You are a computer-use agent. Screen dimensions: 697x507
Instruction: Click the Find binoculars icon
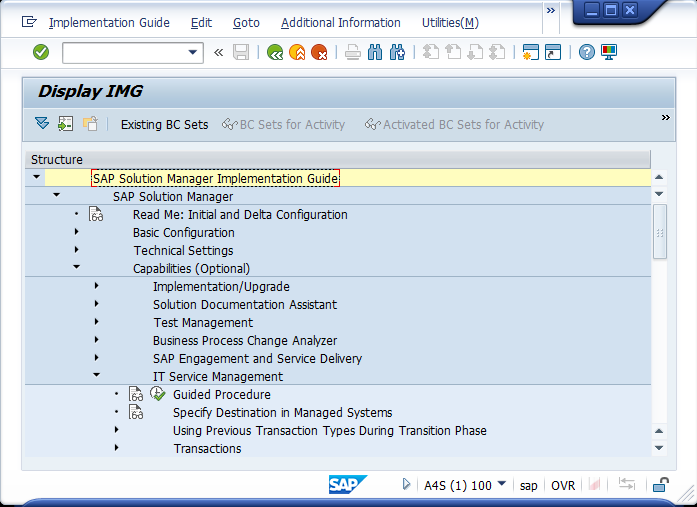point(375,52)
